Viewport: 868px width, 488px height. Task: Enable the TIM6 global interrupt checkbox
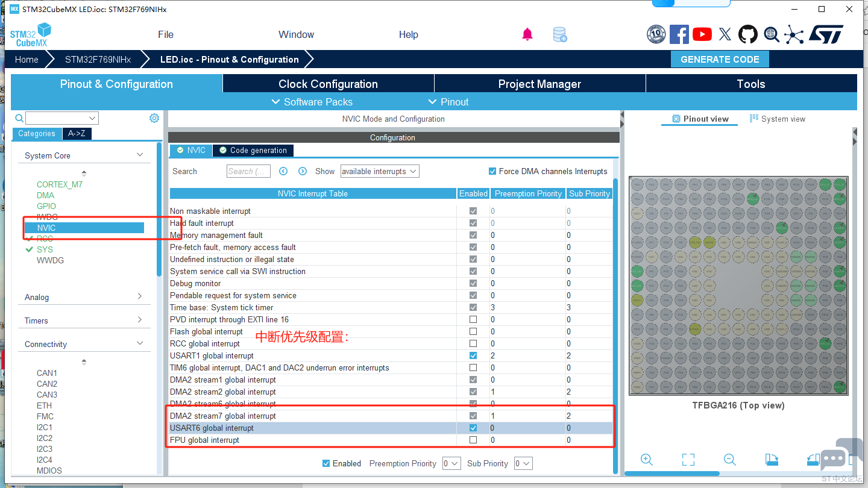(x=473, y=368)
